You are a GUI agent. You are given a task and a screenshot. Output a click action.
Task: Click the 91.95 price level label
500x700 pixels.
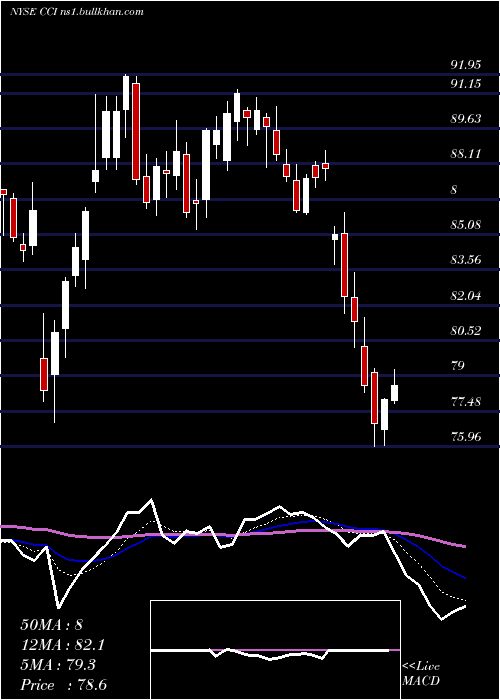(466, 65)
